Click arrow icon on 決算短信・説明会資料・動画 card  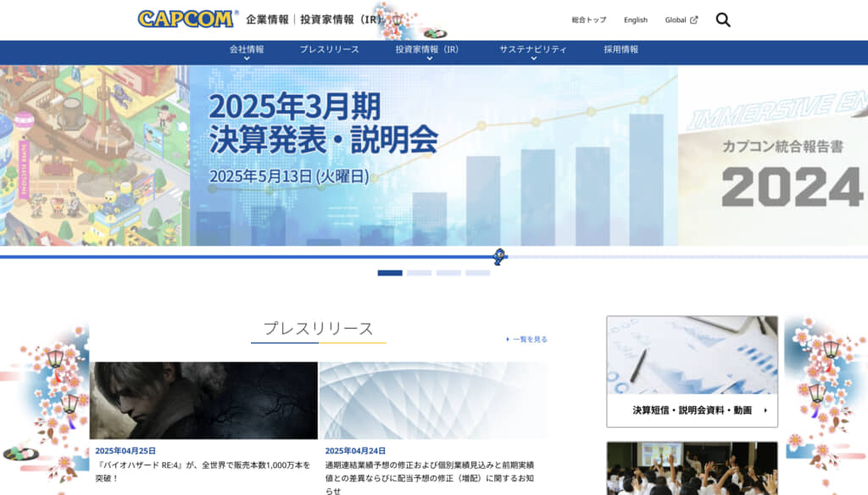tap(765, 410)
